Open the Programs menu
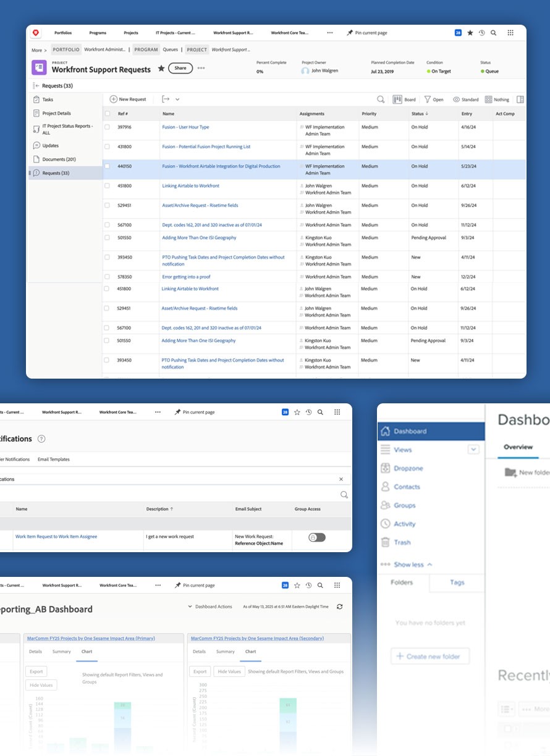 point(98,33)
